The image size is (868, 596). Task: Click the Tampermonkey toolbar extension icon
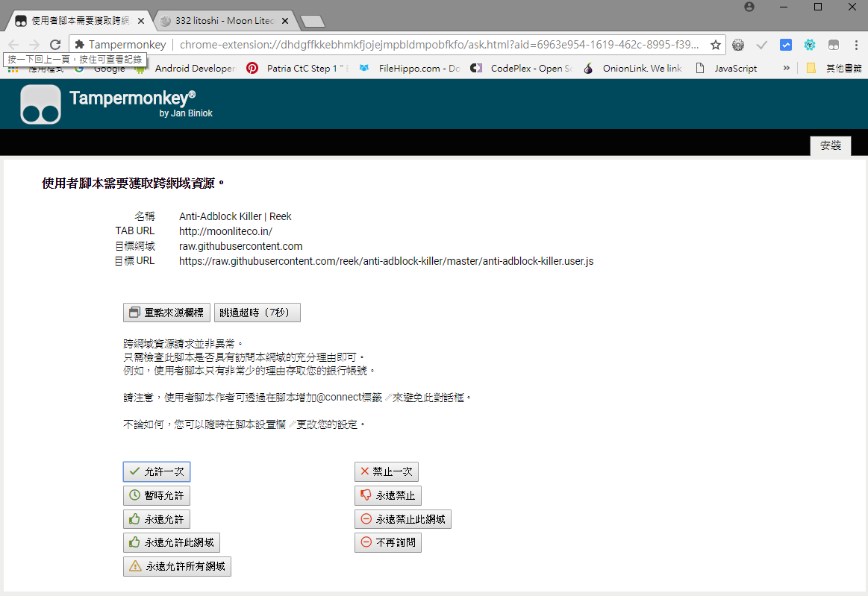click(833, 45)
